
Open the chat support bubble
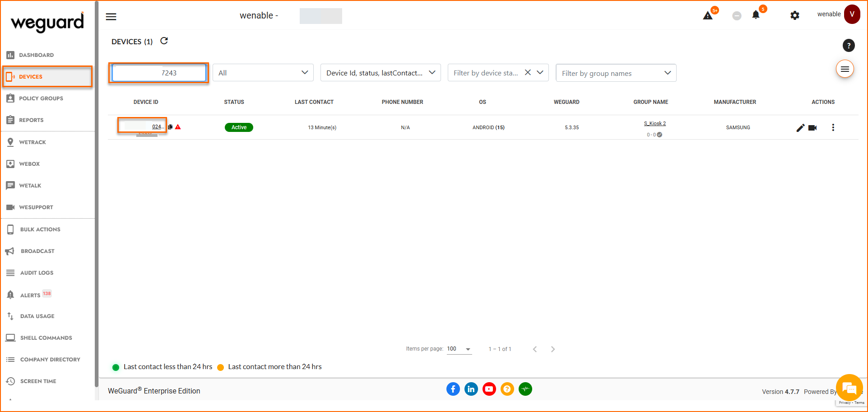click(x=849, y=388)
